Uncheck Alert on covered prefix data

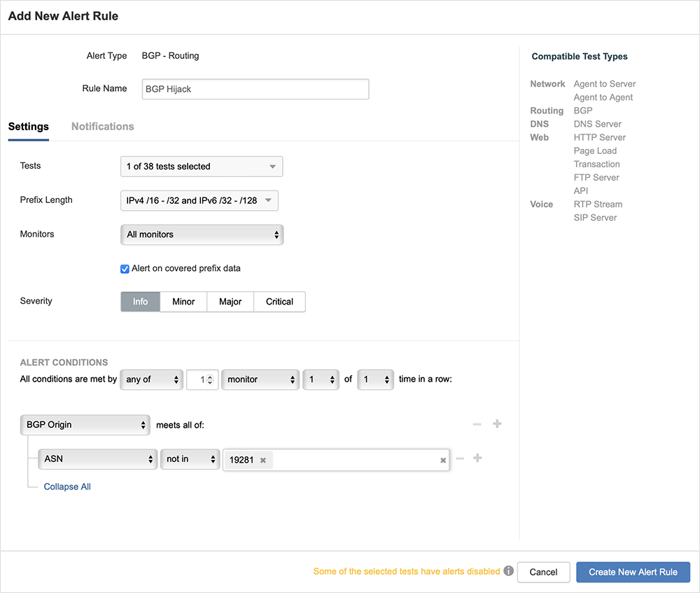pyautogui.click(x=125, y=269)
